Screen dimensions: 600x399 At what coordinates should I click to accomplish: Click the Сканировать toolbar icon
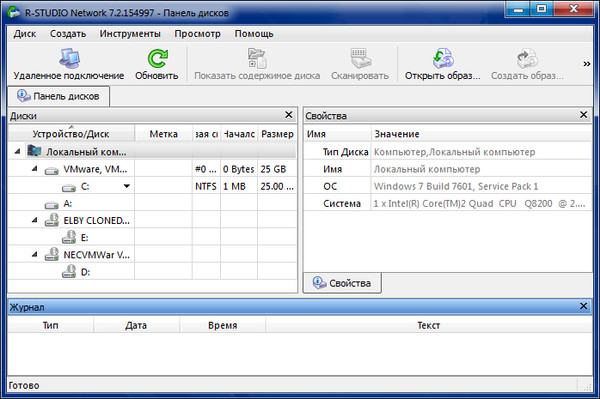[x=360, y=59]
